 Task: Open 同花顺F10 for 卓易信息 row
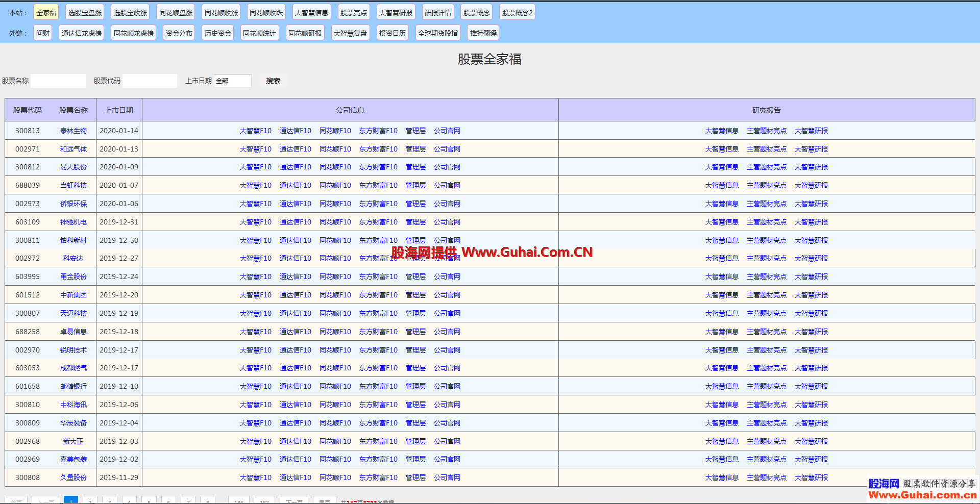click(x=335, y=332)
